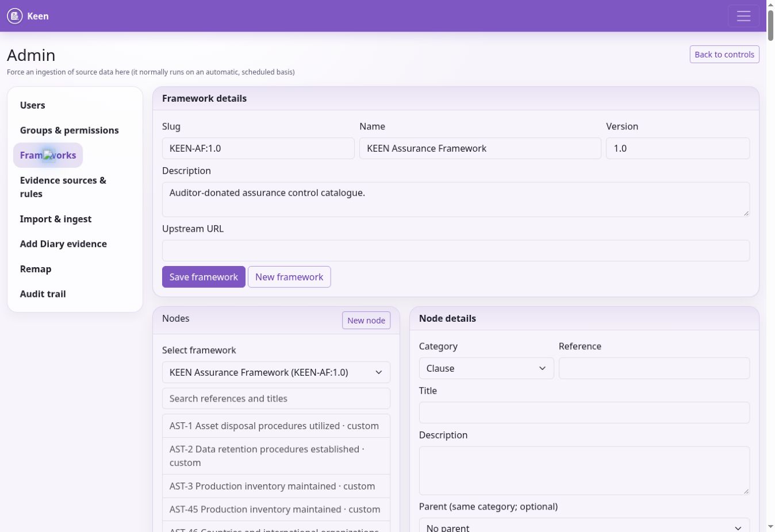This screenshot has height=532, width=775.
Task: Select node AST-3 Production inventory maintained
Action: pyautogui.click(x=276, y=486)
